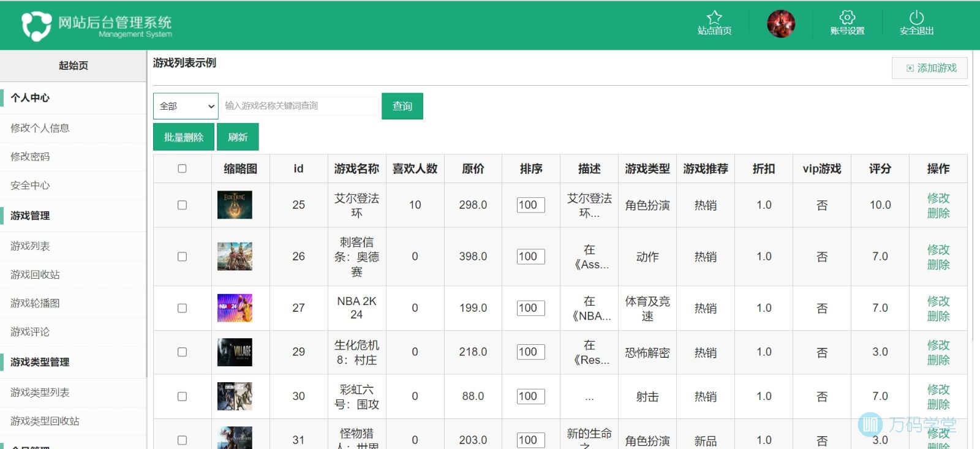The width and height of the screenshot is (980, 449).
Task: Toggle the select-all checkbox in table header
Action: (182, 168)
